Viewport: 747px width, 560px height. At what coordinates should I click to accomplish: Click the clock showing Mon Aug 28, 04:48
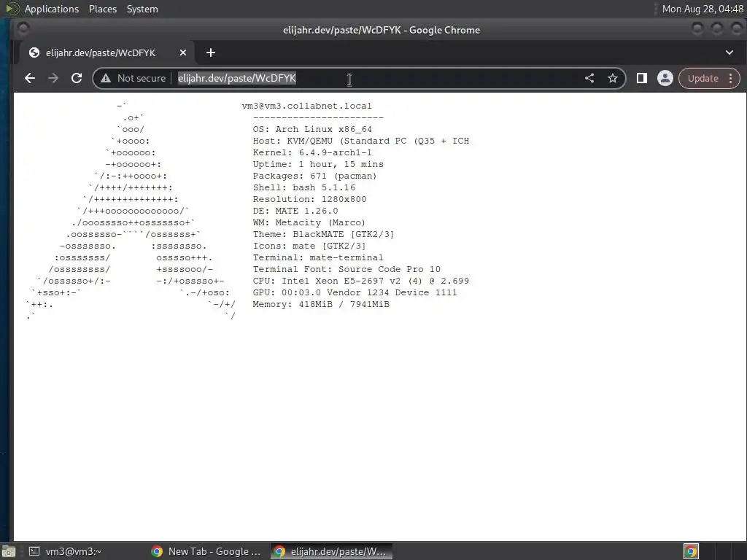click(x=703, y=9)
